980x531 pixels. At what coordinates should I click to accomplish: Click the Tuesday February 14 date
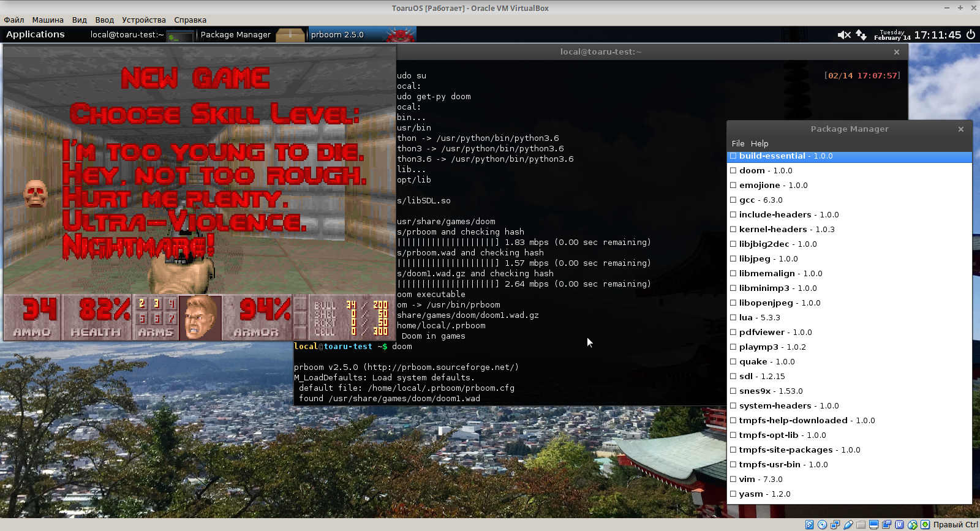(892, 35)
